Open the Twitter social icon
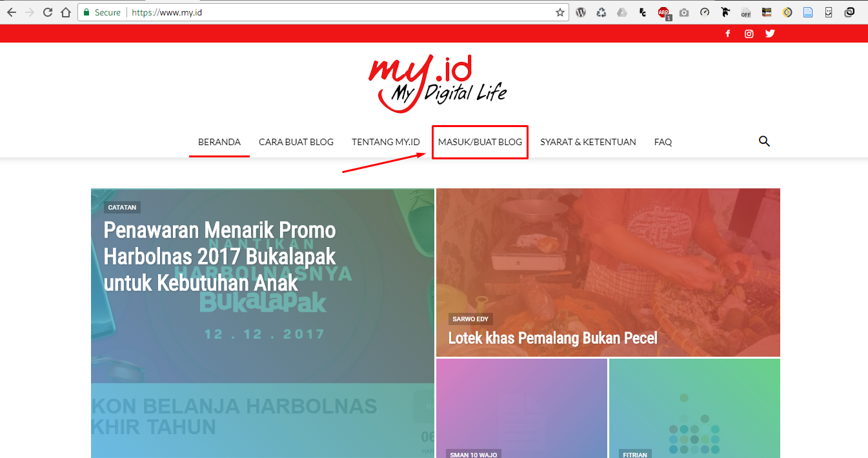Viewport: 868px width, 458px height. click(770, 34)
